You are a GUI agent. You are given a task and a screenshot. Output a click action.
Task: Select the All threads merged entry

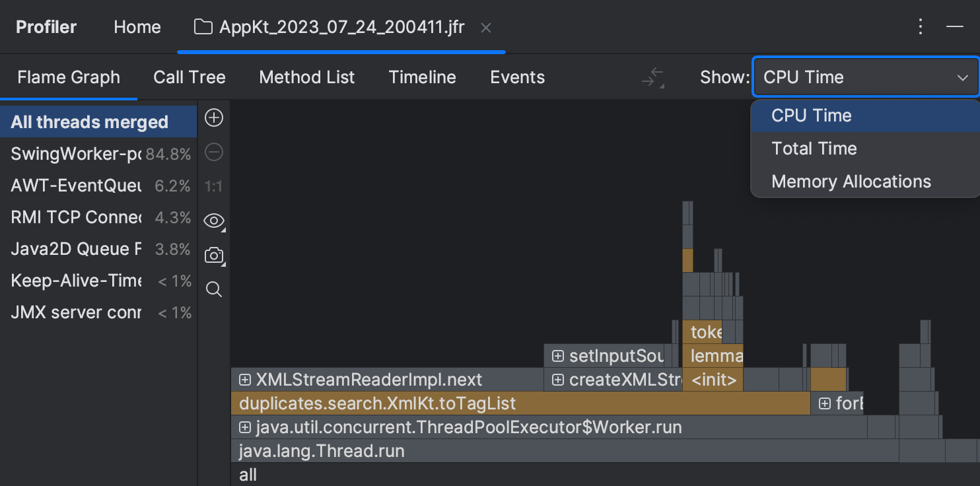89,121
